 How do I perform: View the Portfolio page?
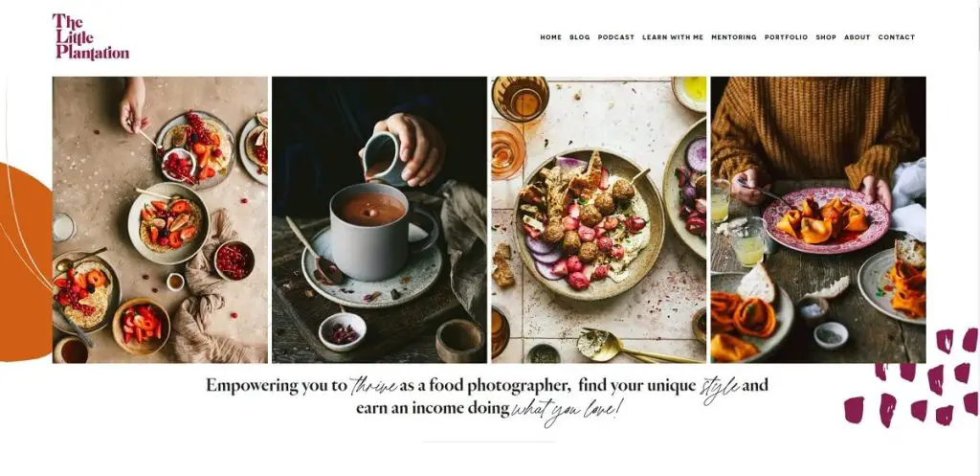pos(786,37)
